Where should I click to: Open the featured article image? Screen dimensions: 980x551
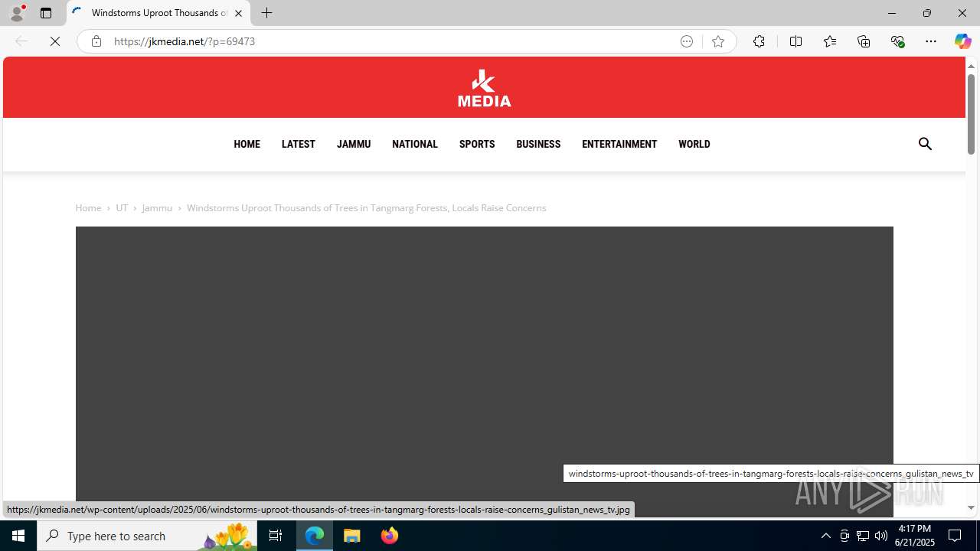484,371
